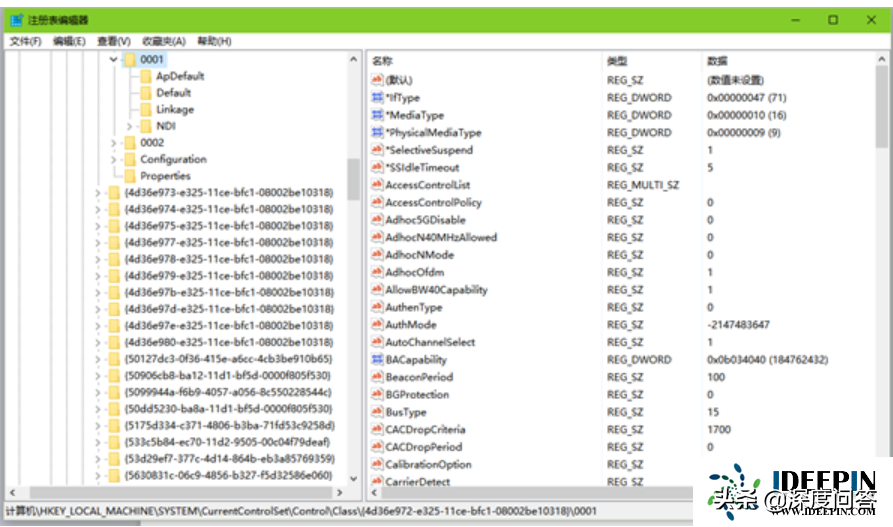Click the *SSIdleTimeout string value icon
This screenshot has width=893, height=527.
377,168
